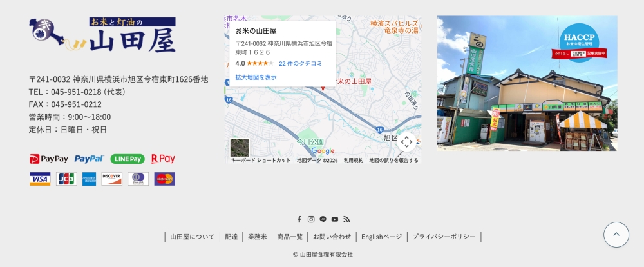The image size is (644, 267).
Task: Open 山田屋について footer menu item
Action: tap(193, 237)
